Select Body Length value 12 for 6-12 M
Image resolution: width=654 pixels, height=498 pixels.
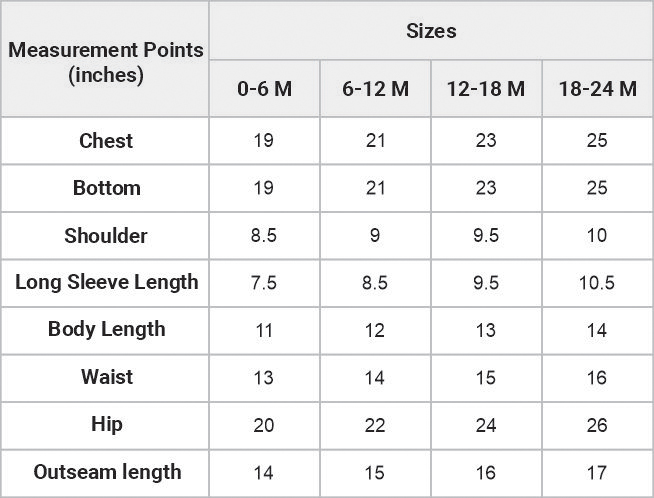(375, 331)
